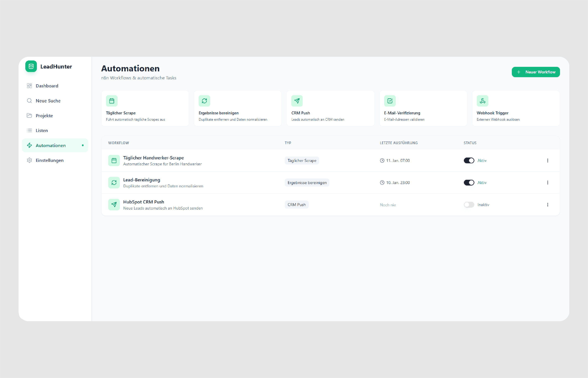
Task: Go to Dashboard in the sidebar
Action: [x=47, y=86]
